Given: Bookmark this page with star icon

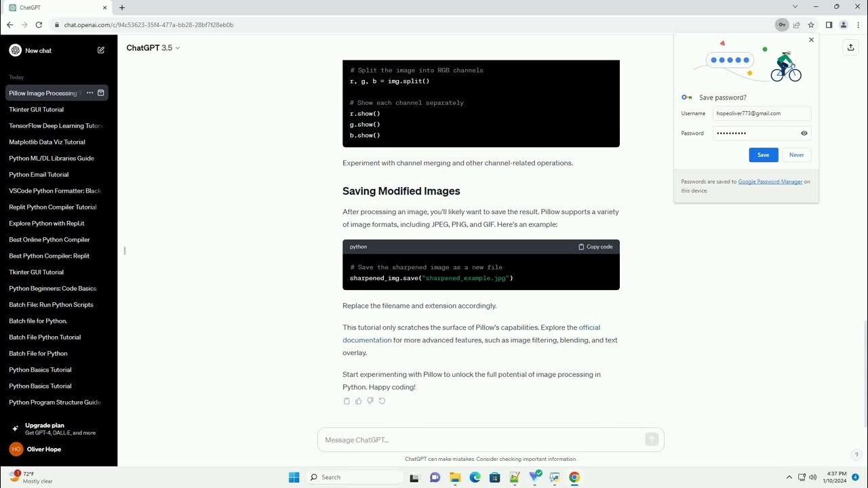Looking at the screenshot, I should coord(811,25).
